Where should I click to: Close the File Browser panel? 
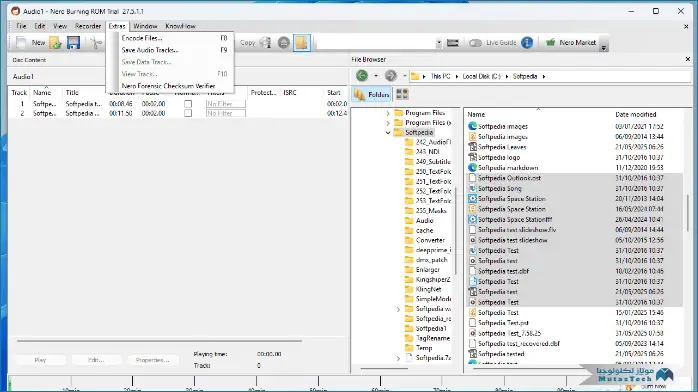click(687, 59)
